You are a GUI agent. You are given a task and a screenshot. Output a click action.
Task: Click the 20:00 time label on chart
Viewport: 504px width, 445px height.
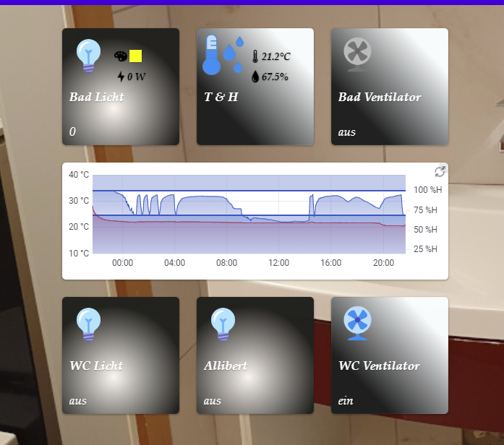pyautogui.click(x=383, y=263)
